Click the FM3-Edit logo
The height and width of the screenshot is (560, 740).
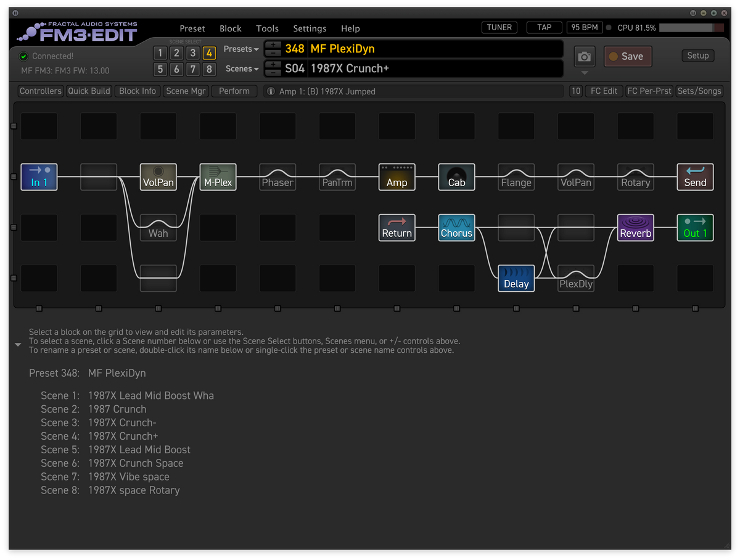pos(77,32)
